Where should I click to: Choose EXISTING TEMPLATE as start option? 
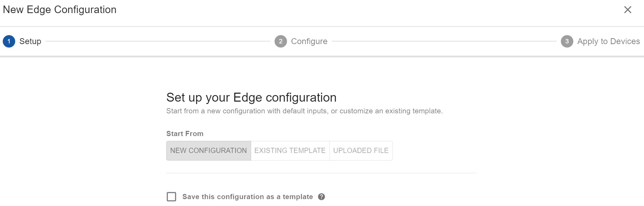290,151
